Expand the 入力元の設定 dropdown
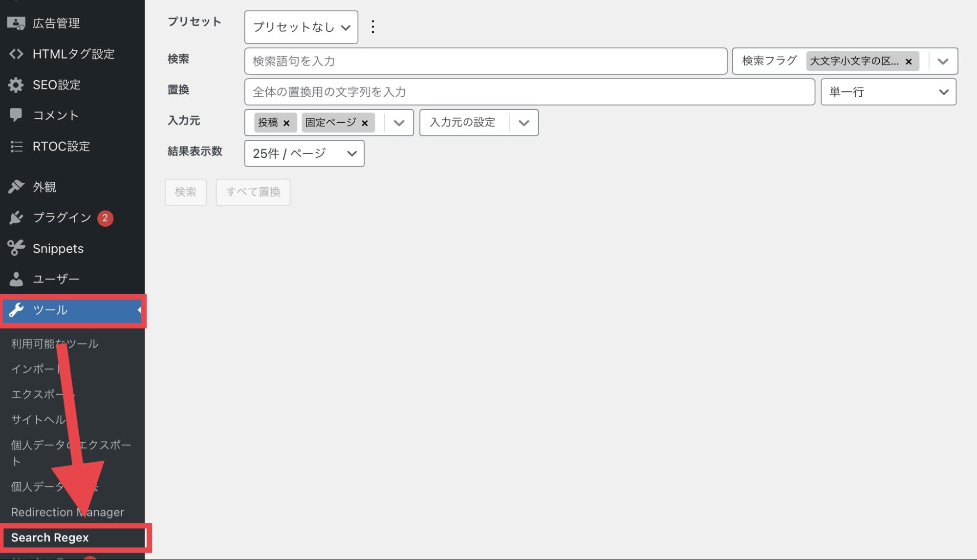Viewport: 977px width, 560px height. click(478, 123)
